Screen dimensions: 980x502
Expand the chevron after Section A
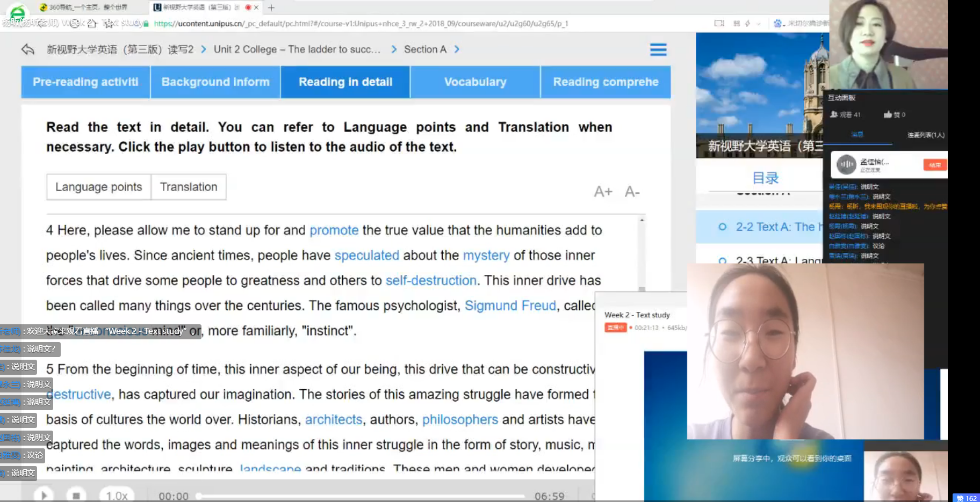(457, 49)
